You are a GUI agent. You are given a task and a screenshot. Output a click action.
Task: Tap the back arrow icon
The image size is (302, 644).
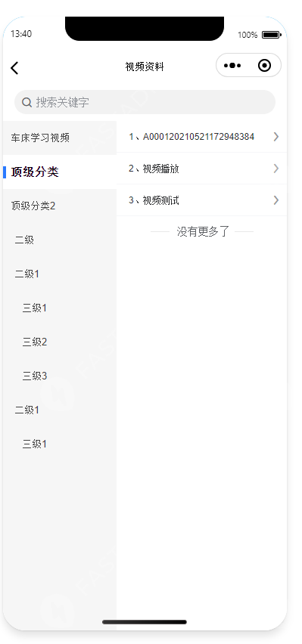coord(14,68)
